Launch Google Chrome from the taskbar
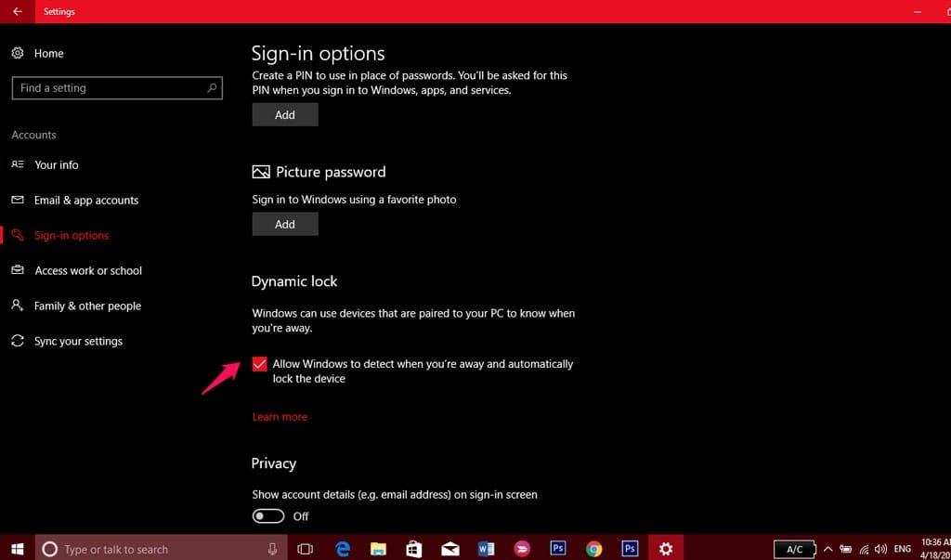This screenshot has height=560, width=951. [593, 549]
